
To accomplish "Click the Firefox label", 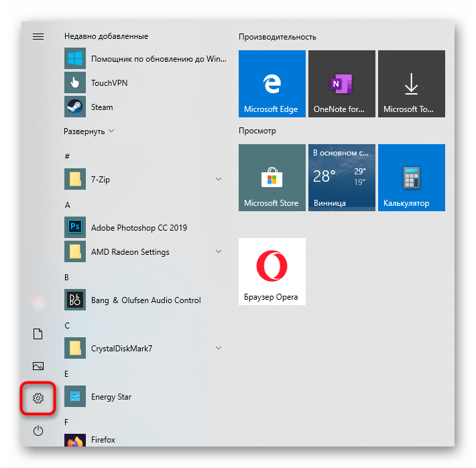I will (x=103, y=440).
